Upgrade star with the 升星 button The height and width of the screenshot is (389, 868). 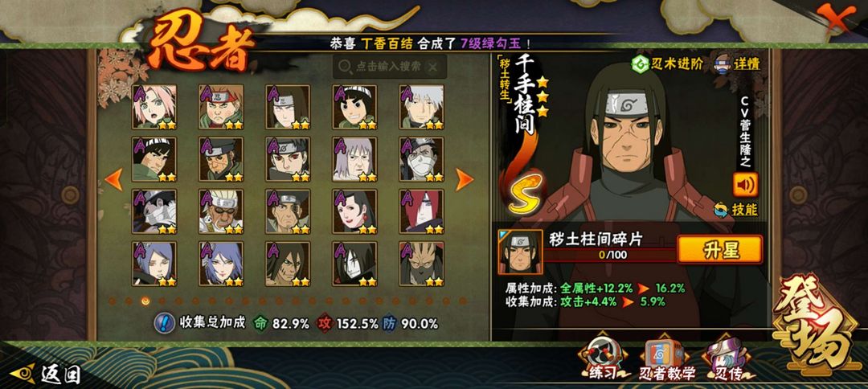tap(719, 250)
